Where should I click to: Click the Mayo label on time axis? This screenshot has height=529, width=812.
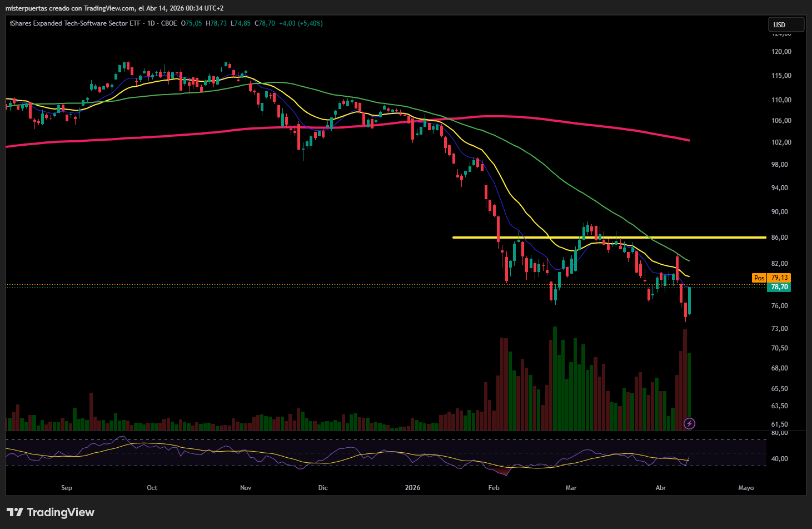pos(746,488)
